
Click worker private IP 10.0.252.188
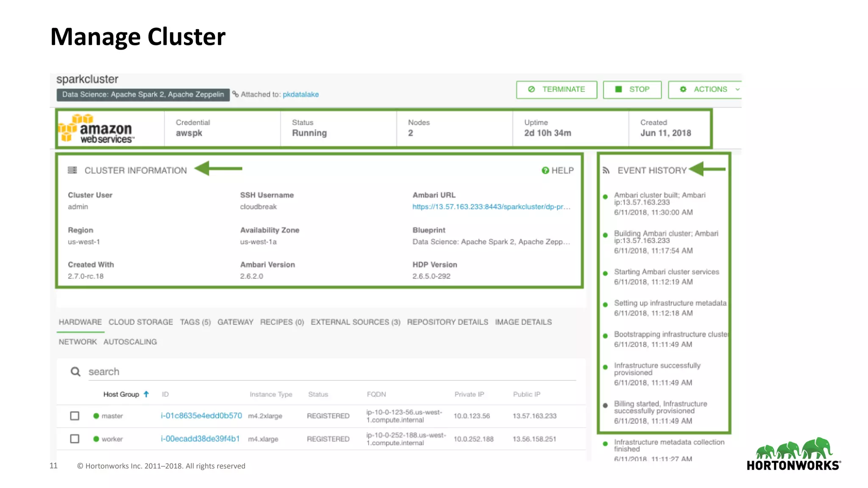(473, 439)
